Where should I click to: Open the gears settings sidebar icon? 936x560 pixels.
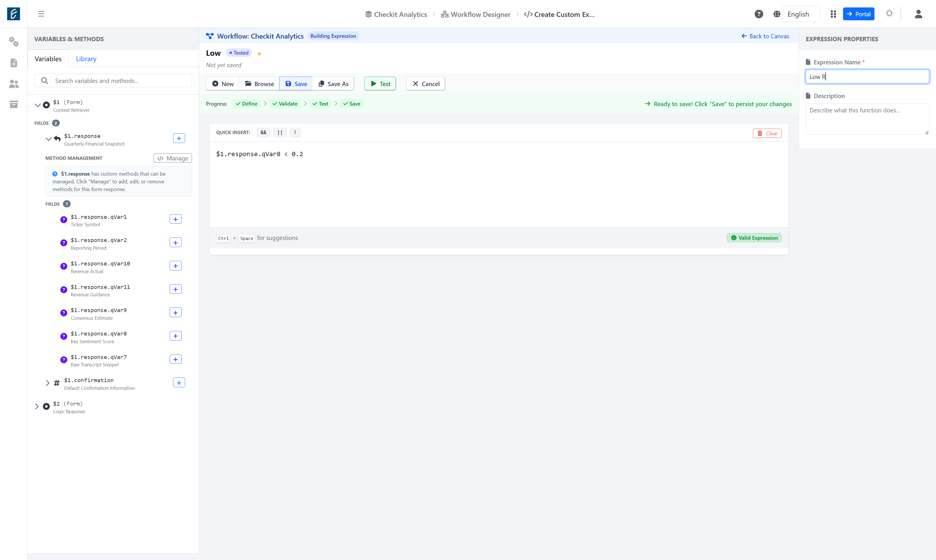pyautogui.click(x=13, y=41)
